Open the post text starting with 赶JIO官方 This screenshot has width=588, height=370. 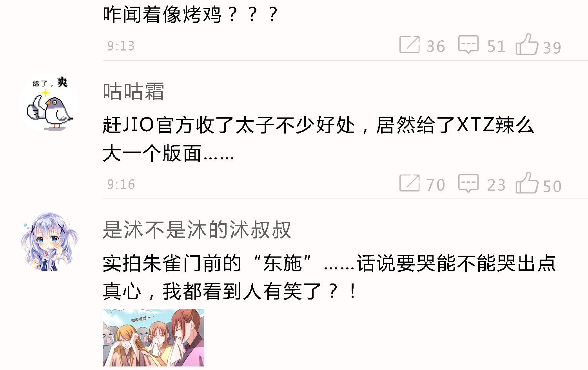pos(318,139)
